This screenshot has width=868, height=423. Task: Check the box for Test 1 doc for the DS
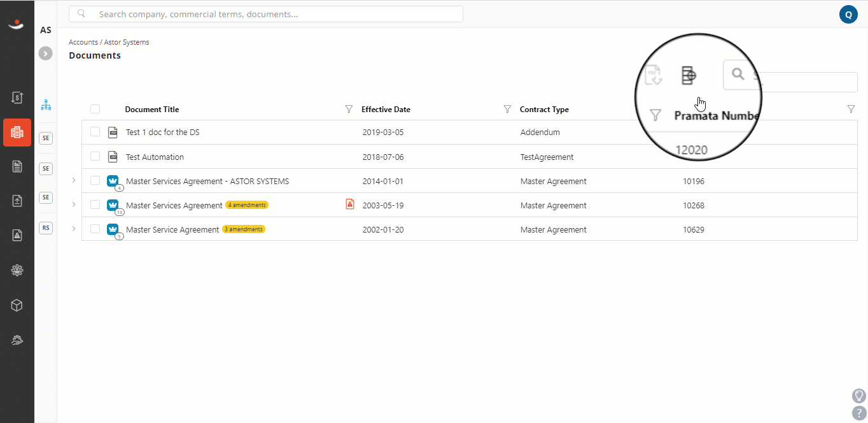[95, 132]
